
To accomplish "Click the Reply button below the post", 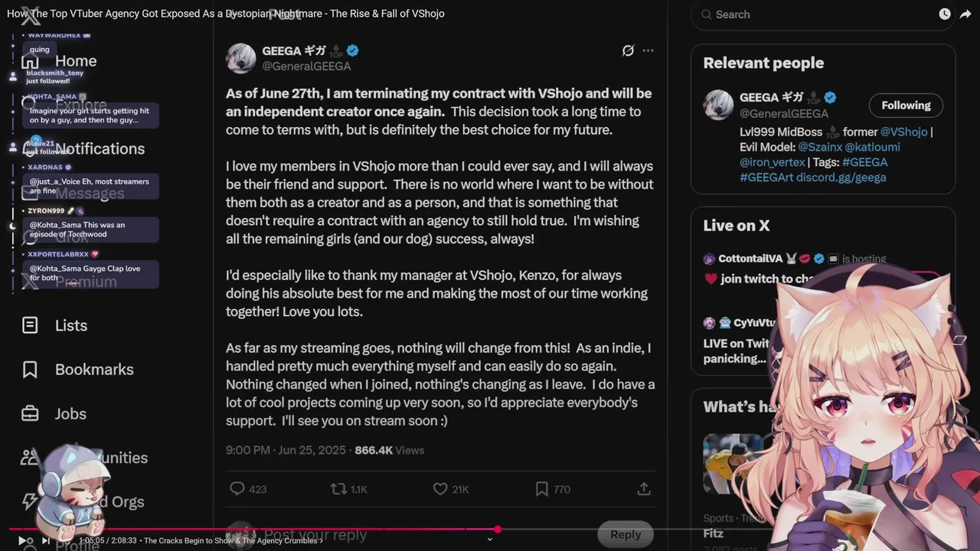I will 626,534.
